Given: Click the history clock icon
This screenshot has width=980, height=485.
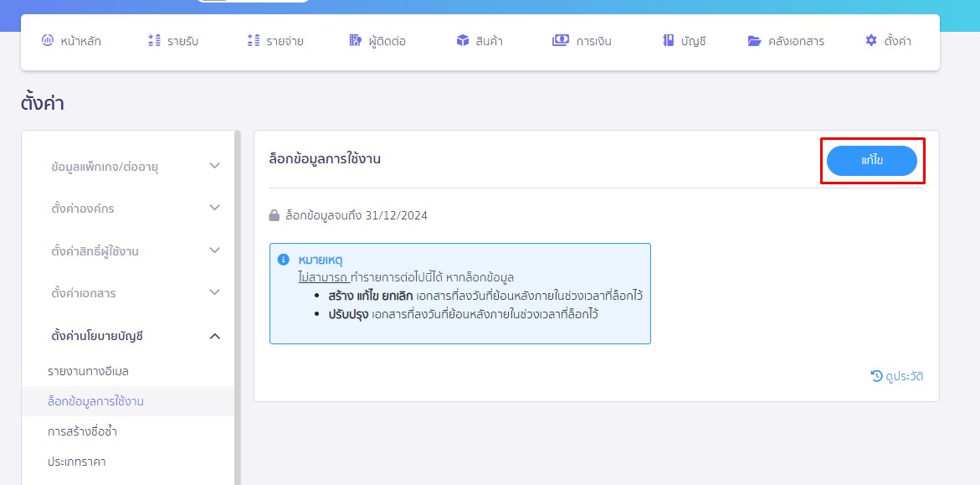Looking at the screenshot, I should pos(876,376).
